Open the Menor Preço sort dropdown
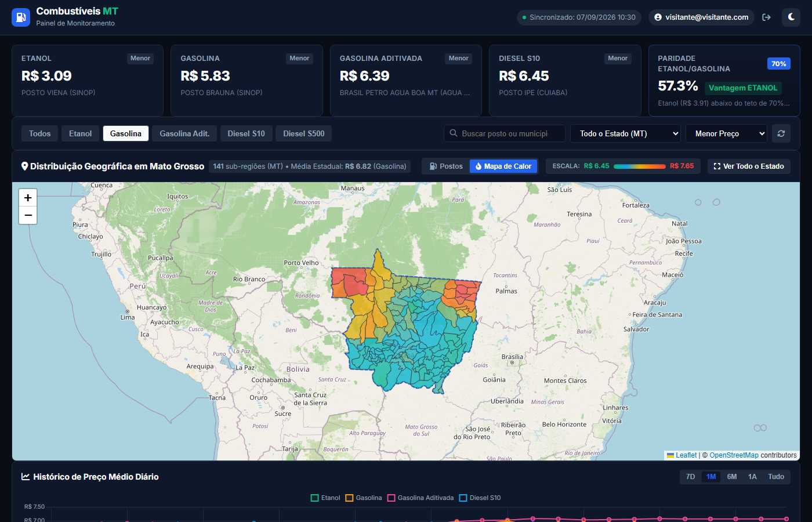812x522 pixels. [726, 133]
